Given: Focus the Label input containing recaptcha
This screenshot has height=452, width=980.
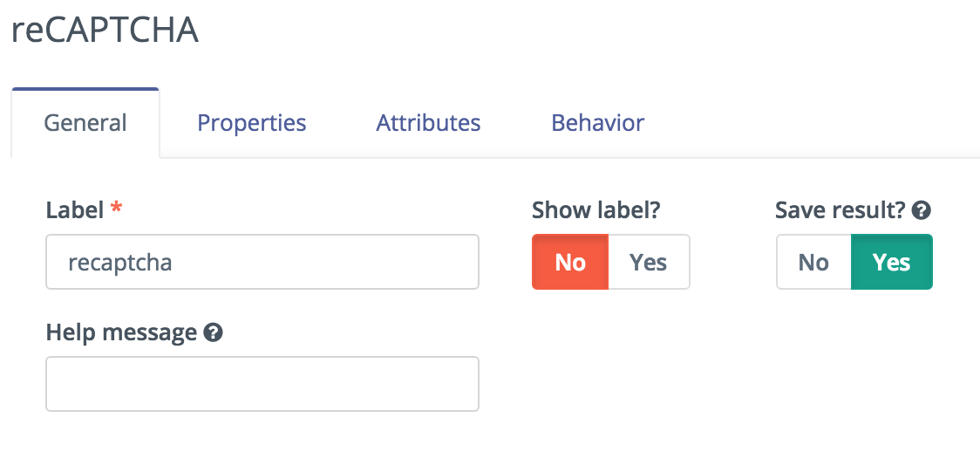Looking at the screenshot, I should tap(262, 262).
